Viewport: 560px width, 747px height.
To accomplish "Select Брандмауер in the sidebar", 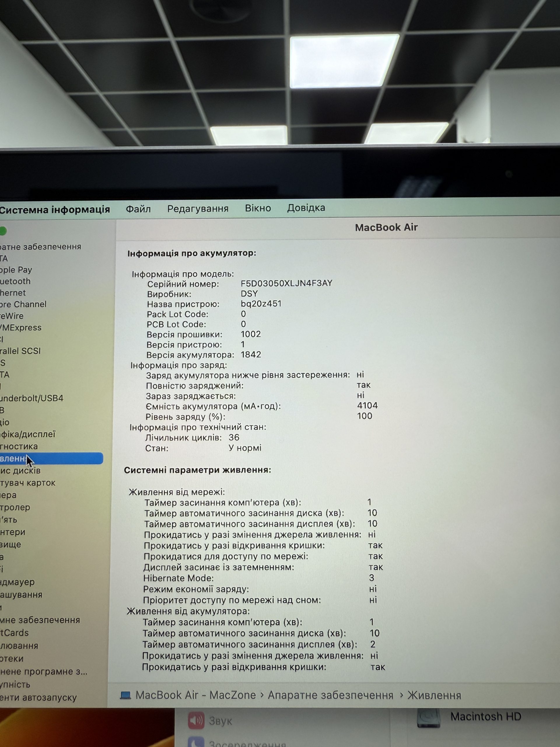I will click(17, 582).
